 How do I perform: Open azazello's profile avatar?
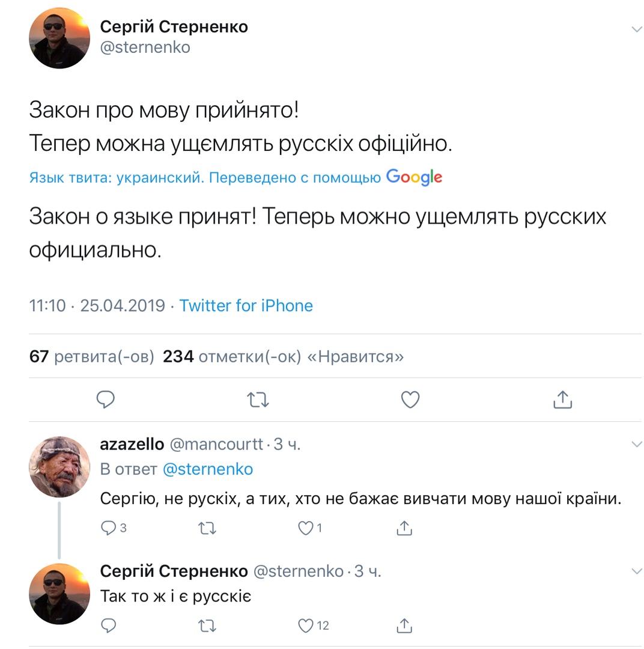[x=59, y=466]
